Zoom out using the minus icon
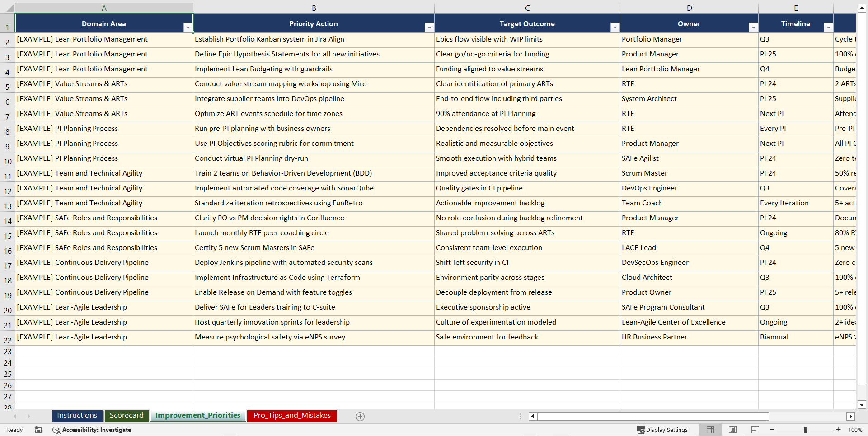Viewport: 868px width, 436px height. [772, 430]
